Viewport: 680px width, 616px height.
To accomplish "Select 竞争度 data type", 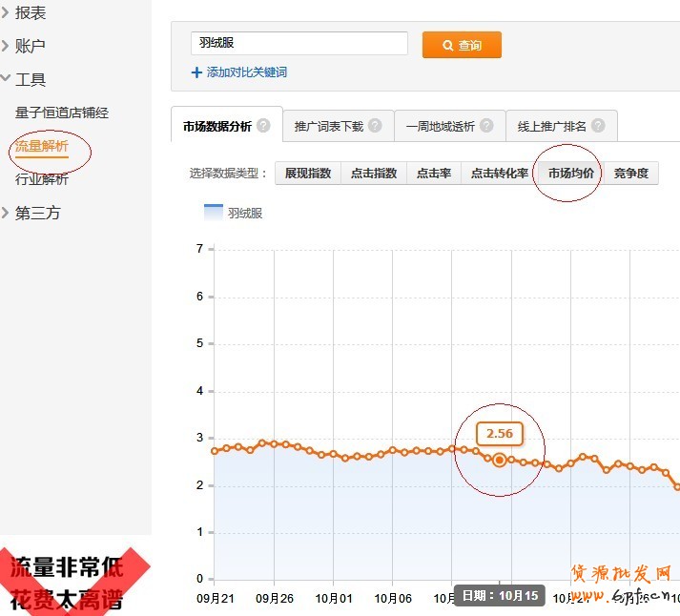I will [x=630, y=174].
